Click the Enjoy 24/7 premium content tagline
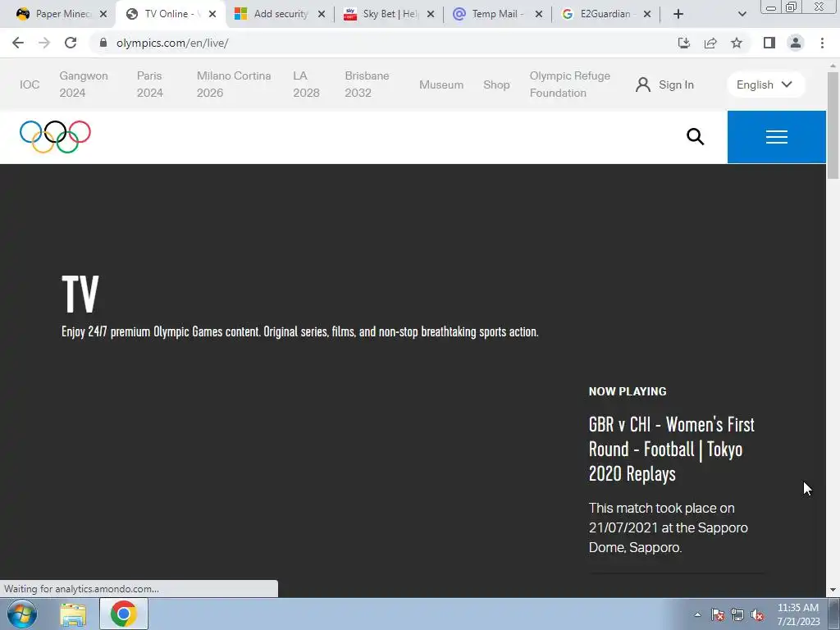Viewport: 840px width, 630px height. pos(300,331)
